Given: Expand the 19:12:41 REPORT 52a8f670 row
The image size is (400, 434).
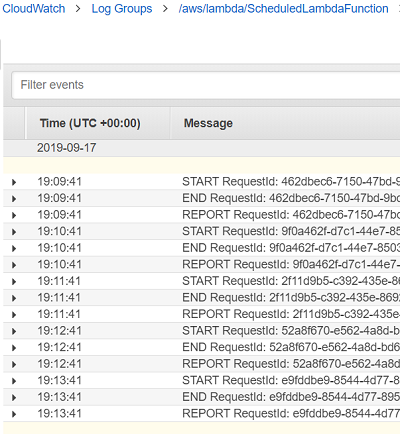Looking at the screenshot, I should coord(14,364).
